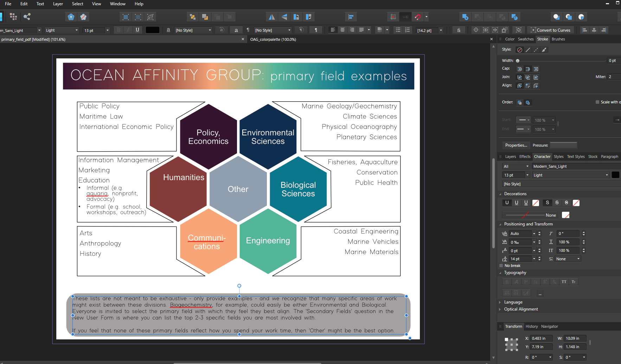Image resolution: width=621 pixels, height=364 pixels.
Task: Click the boolean Add operation icon
Action: coord(465,17)
